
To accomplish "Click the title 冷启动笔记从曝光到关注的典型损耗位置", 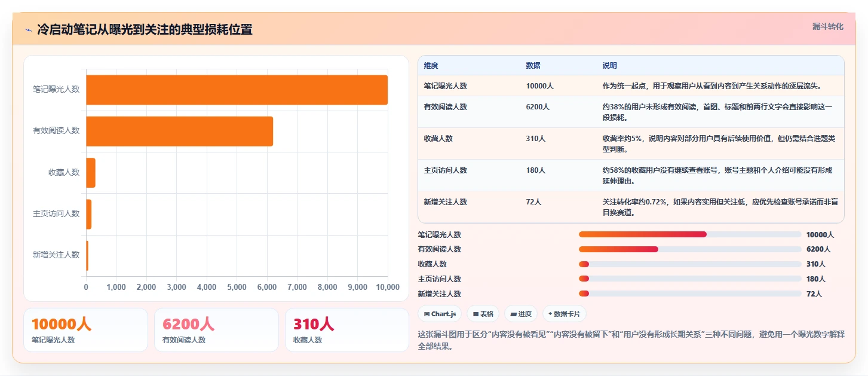I will (x=145, y=29).
